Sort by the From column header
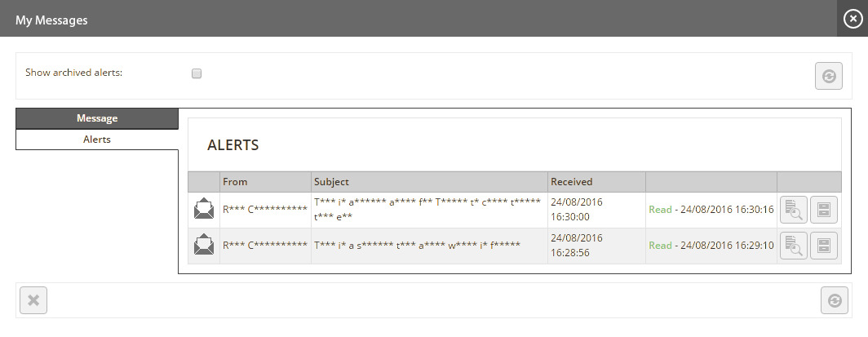This screenshot has height=337, width=868. 265,181
